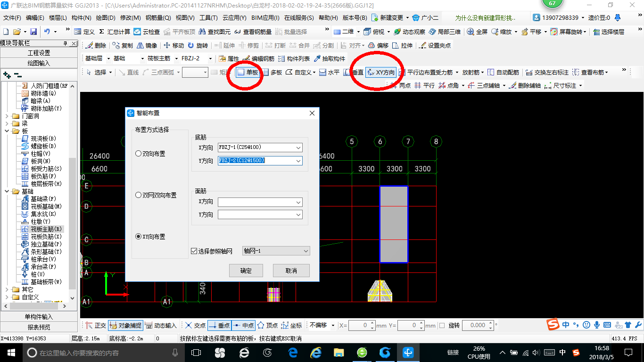This screenshot has width=644, height=362.
Task: Toggle 对象捕捉 object snap
Action: pos(125,325)
